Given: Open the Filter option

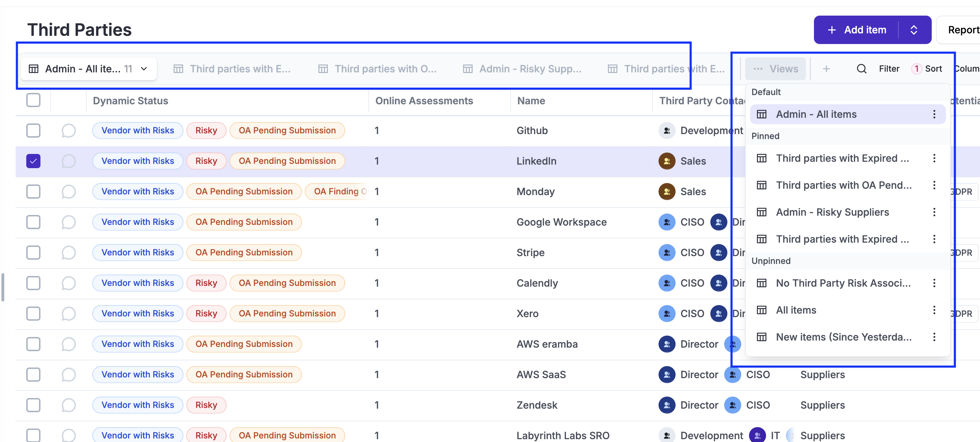Looking at the screenshot, I should [x=889, y=69].
